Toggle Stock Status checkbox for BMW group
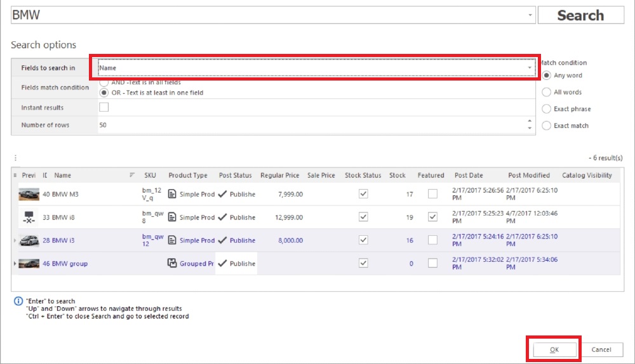Screen dimensions: 635x364 coord(363,263)
